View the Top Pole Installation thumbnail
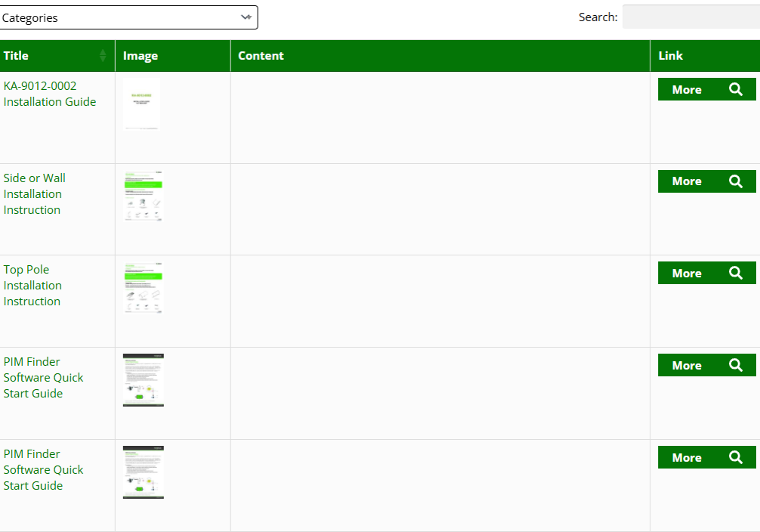The width and height of the screenshot is (760, 532). click(144, 288)
